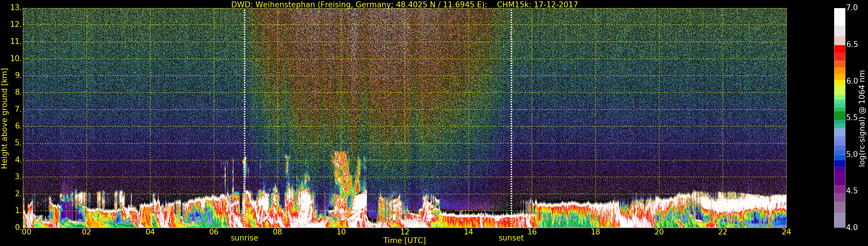The height and width of the screenshot is (246, 868).
Task: Click the 'Height above ground [km]' axis label
Action: point(4,118)
